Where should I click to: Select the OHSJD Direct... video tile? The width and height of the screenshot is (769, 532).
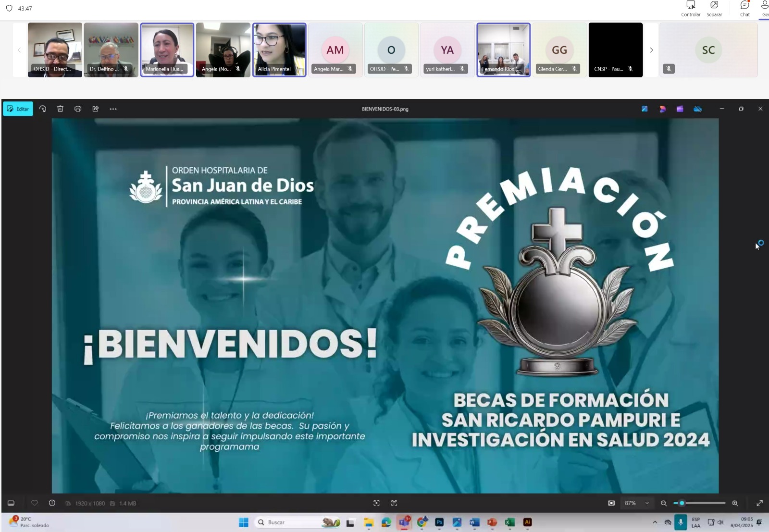(55, 50)
